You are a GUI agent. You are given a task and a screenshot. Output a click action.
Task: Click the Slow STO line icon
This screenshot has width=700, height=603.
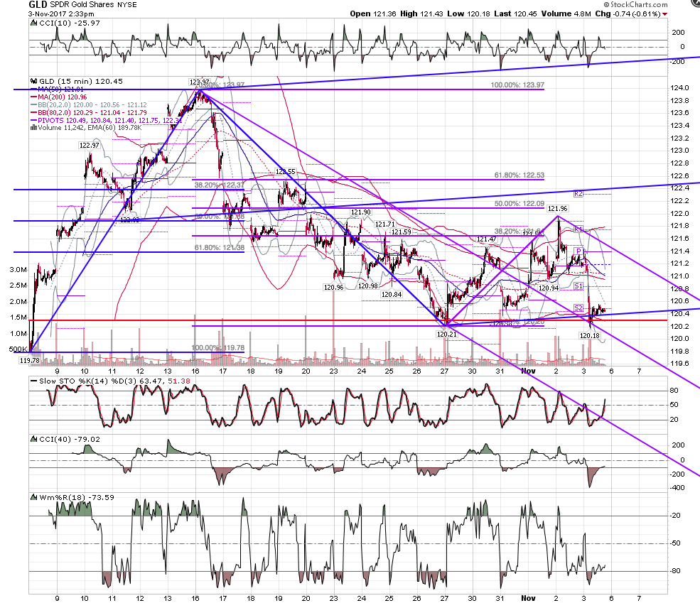point(33,381)
